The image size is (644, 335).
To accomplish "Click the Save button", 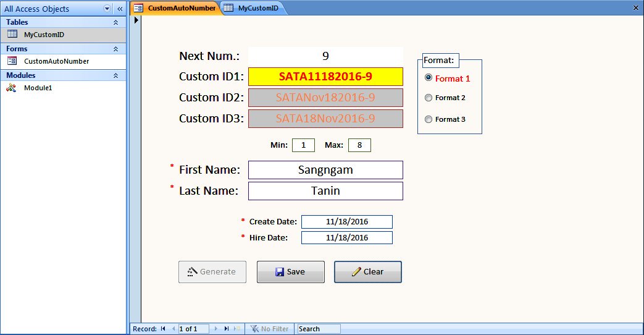I will point(291,272).
